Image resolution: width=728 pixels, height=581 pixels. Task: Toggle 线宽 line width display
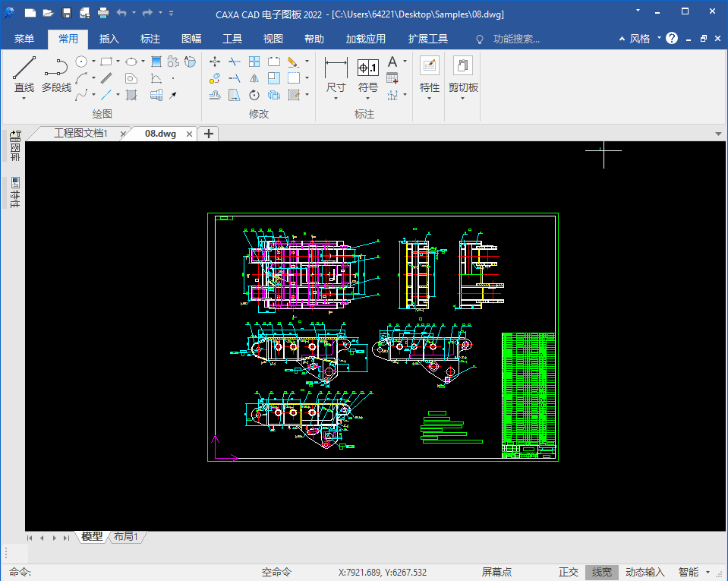pos(602,572)
